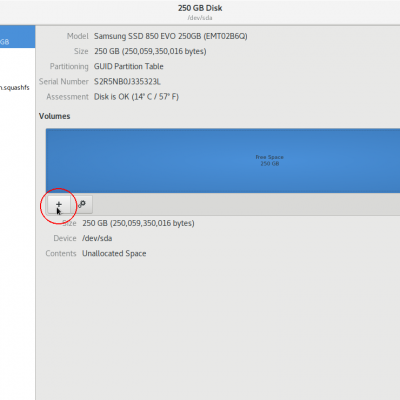Viewport: 400px width, 400px height.
Task: Select the Samsung SSD 850 EVO model text
Action: (x=171, y=36)
